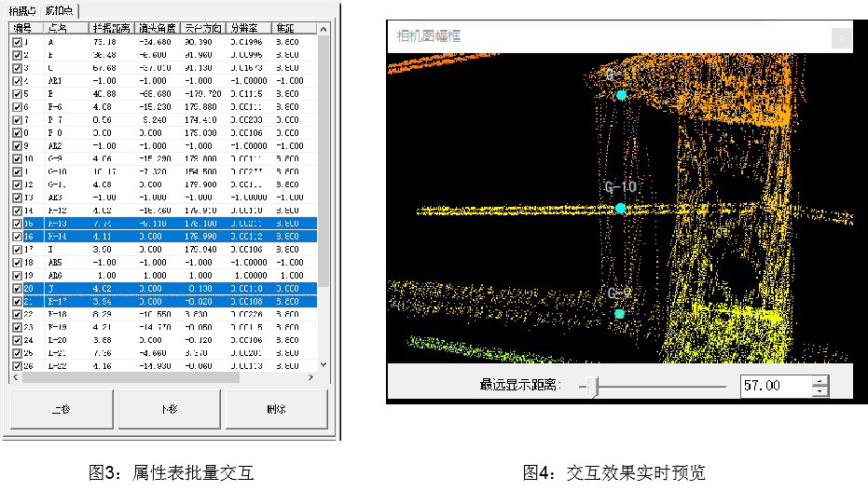868x491 pixels.
Task: Select the topmost cyan marker in point cloud
Action: (x=621, y=95)
